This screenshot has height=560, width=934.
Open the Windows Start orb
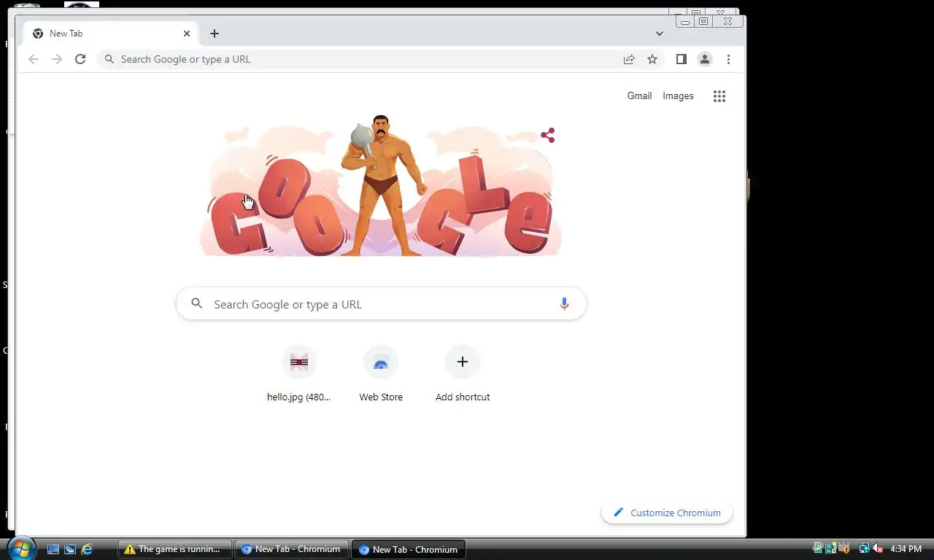pos(20,548)
